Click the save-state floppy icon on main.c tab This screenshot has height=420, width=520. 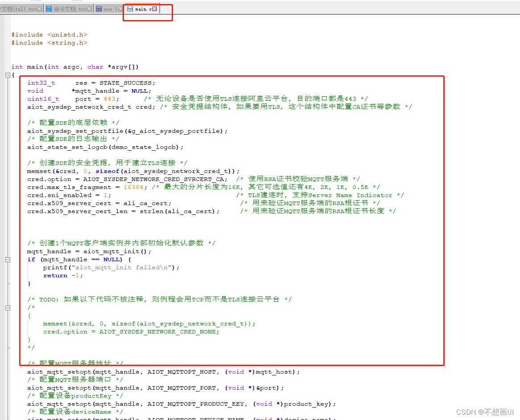130,8
